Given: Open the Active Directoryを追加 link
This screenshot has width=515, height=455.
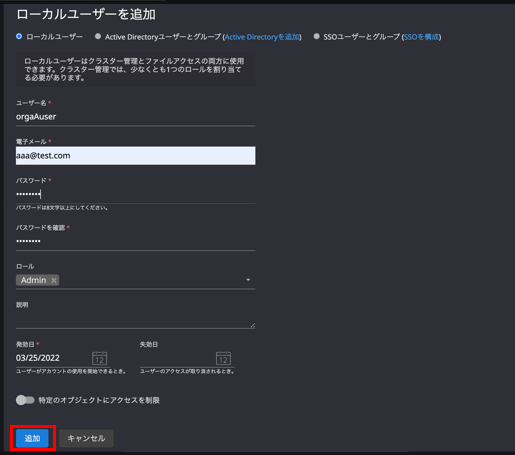Looking at the screenshot, I should [262, 37].
